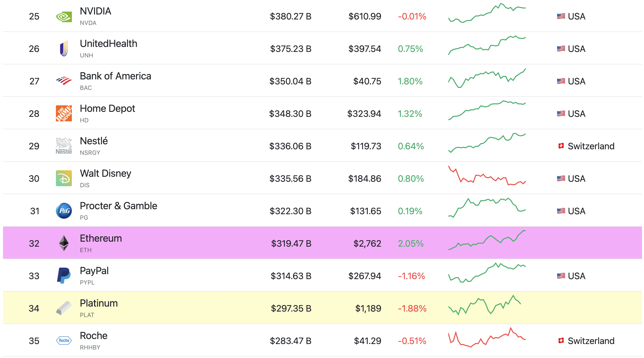Select UnitedHealth market cap $375.23 B
The height and width of the screenshot is (358, 644).
point(291,49)
